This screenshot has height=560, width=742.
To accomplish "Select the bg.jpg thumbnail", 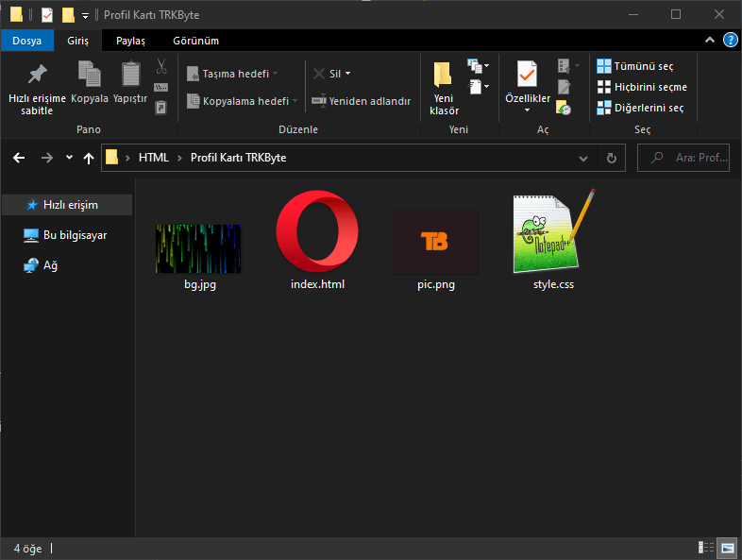I will (x=198, y=248).
